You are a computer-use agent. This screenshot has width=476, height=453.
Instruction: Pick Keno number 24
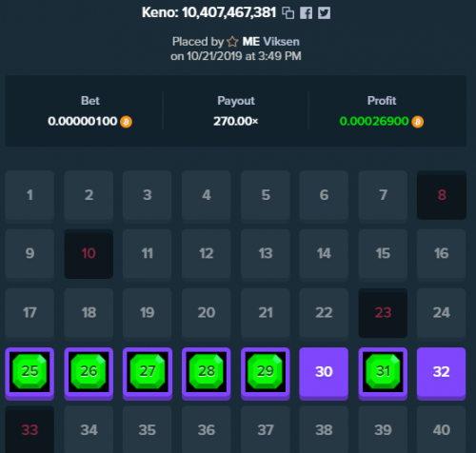(x=442, y=313)
